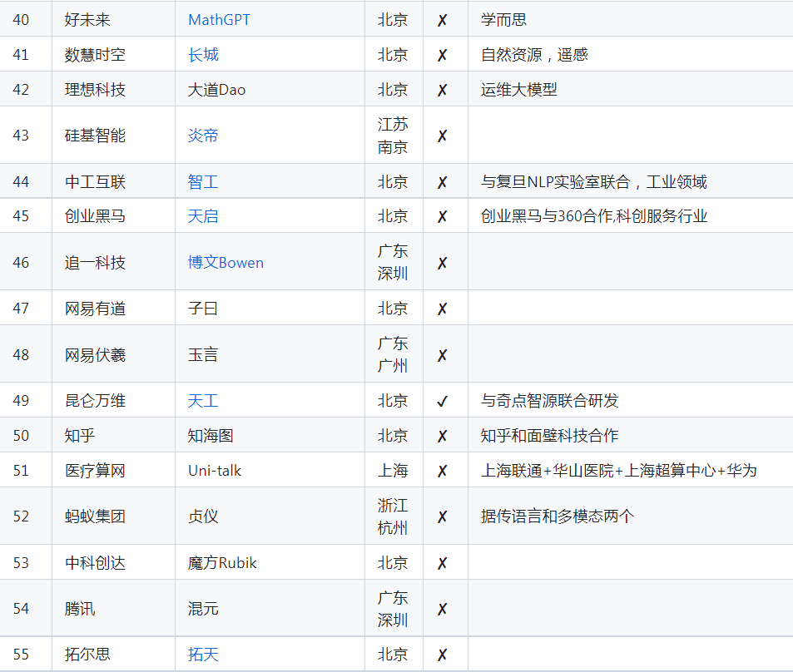Viewport: 793px width, 672px height.
Task: Click the company name 中科创达
Action: pos(95,563)
